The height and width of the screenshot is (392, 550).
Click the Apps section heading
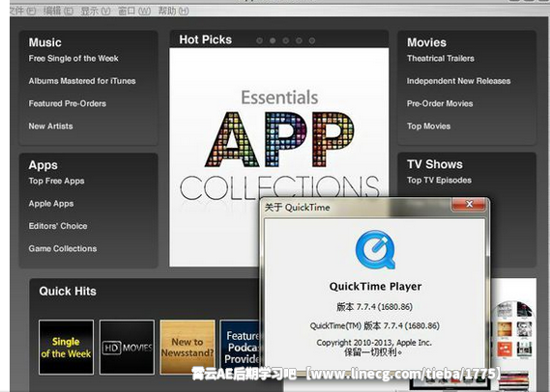(43, 165)
